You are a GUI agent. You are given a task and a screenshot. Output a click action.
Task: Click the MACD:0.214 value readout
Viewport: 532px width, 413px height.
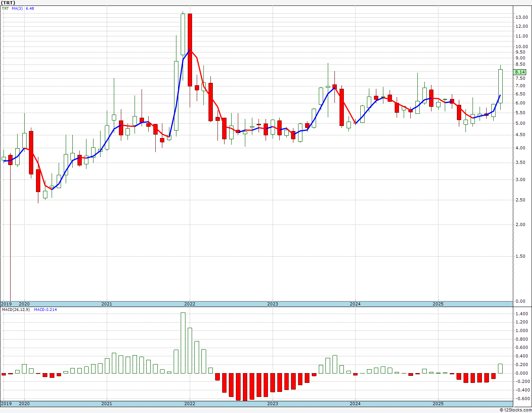point(45,310)
